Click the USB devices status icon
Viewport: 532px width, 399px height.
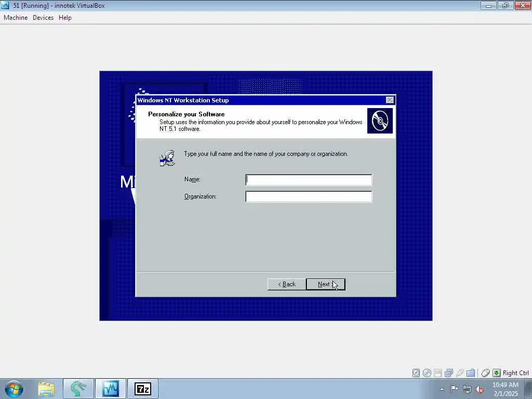click(x=460, y=373)
